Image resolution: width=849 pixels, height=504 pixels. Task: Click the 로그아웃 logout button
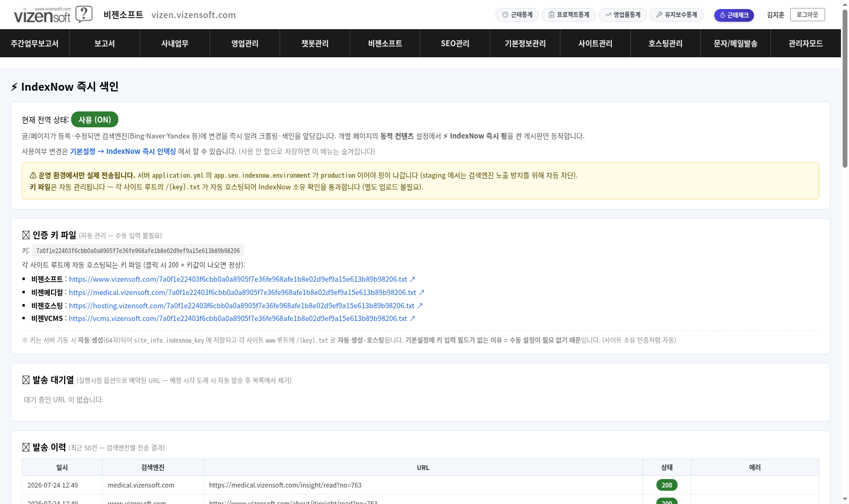pyautogui.click(x=807, y=15)
